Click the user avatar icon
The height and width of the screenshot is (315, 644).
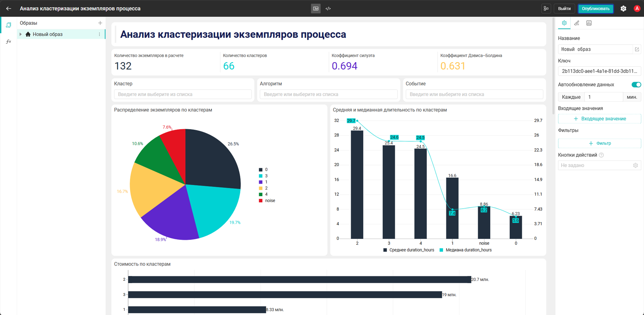[637, 9]
